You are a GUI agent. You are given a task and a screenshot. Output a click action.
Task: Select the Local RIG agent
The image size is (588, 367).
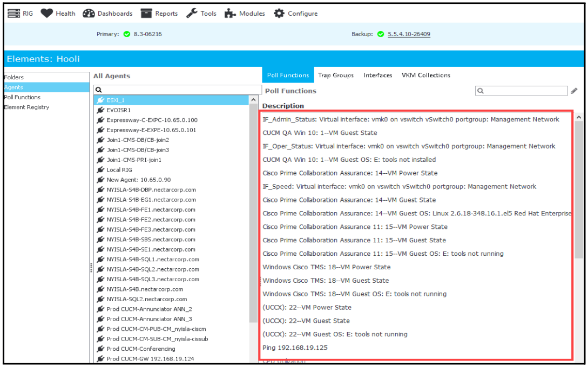pyautogui.click(x=119, y=170)
